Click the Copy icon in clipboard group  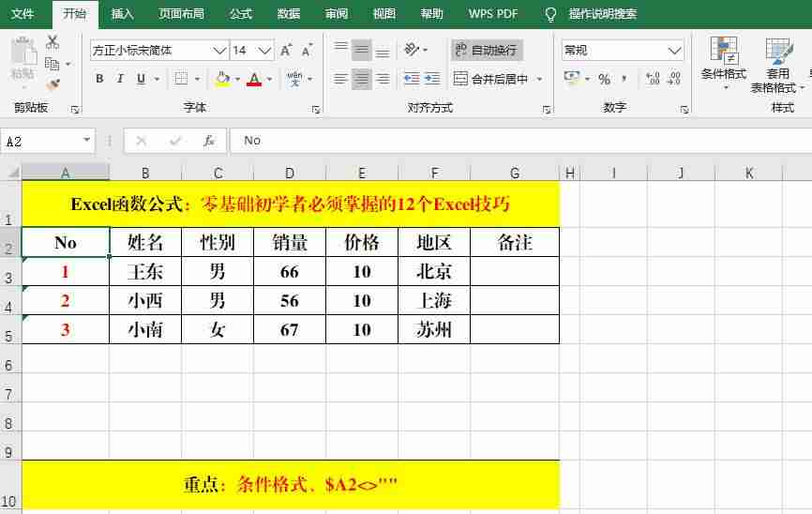[x=53, y=64]
